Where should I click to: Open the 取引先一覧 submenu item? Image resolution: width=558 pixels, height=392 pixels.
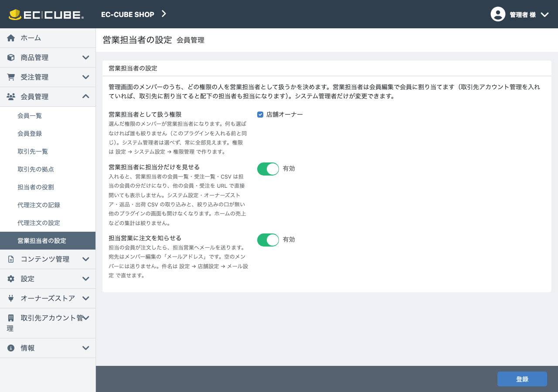[48, 151]
